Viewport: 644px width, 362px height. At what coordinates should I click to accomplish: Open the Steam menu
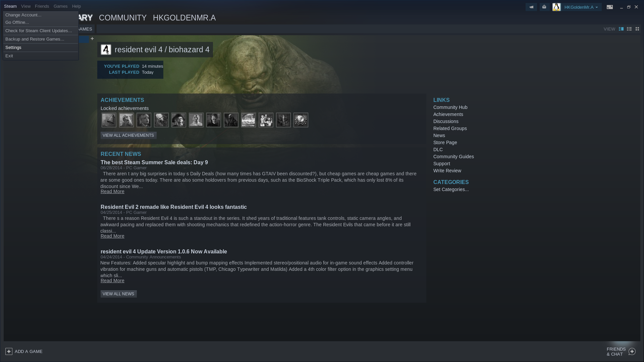click(10, 6)
